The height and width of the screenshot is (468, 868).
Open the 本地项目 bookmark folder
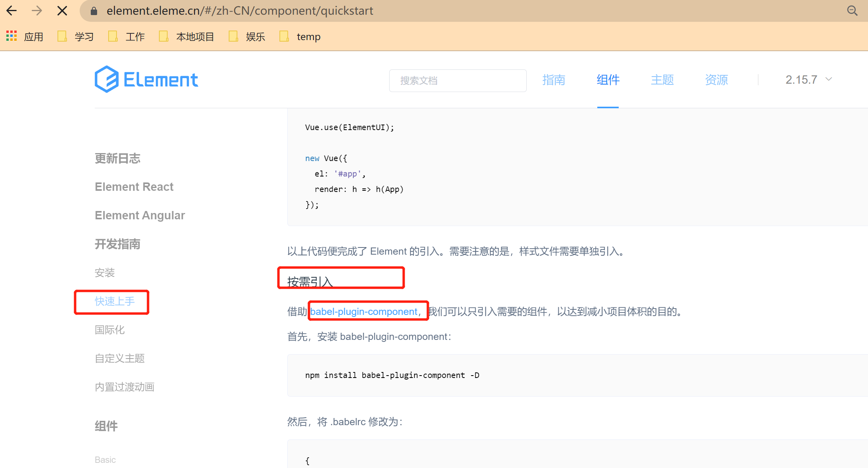pos(187,36)
